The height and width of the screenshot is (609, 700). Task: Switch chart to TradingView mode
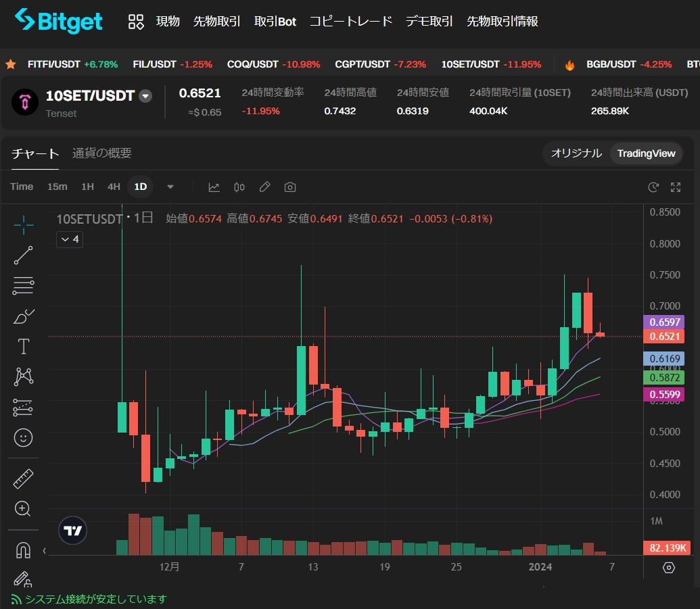click(646, 153)
